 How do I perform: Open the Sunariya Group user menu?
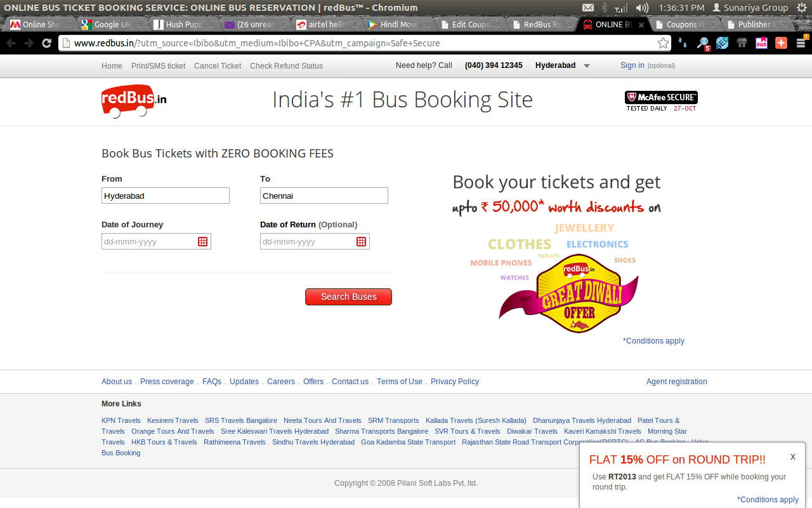pyautogui.click(x=750, y=8)
